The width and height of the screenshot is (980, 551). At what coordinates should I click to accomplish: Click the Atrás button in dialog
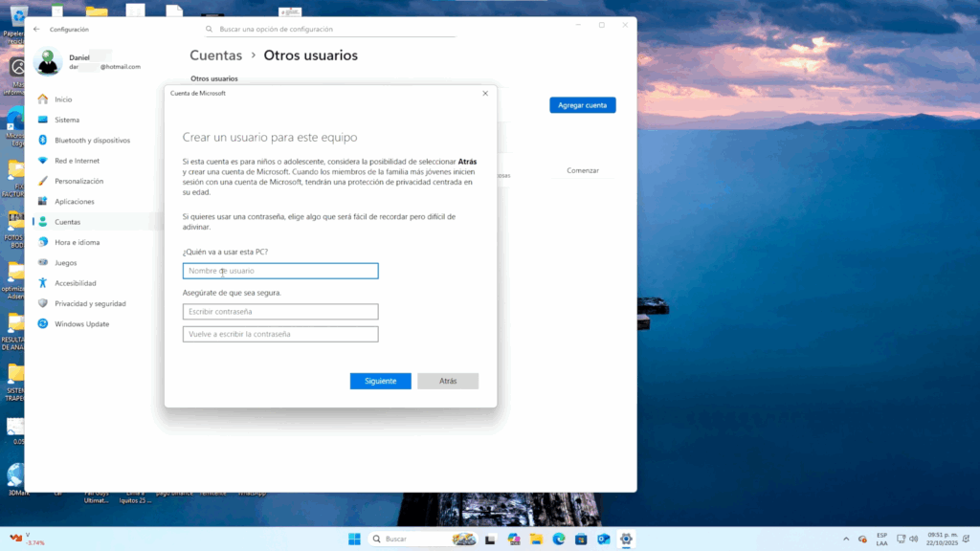coord(447,381)
